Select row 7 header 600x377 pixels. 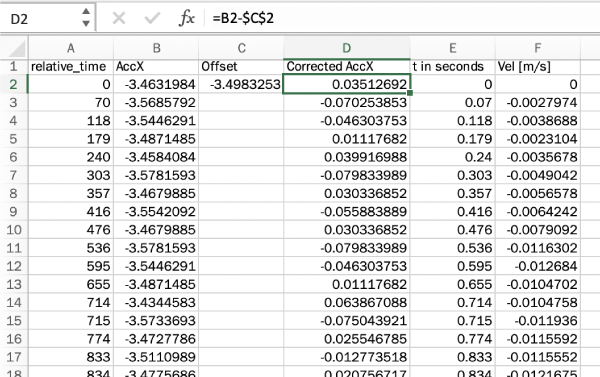click(14, 175)
